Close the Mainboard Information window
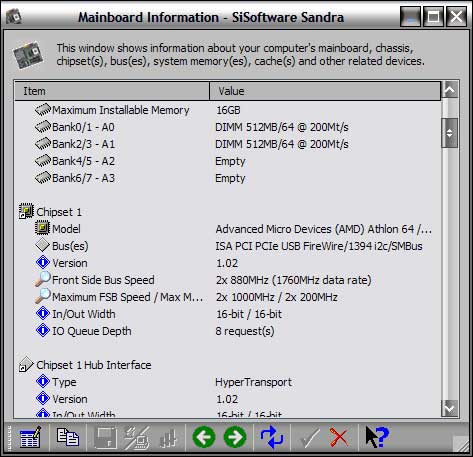Viewport: 473px width, 457px height. click(x=456, y=16)
